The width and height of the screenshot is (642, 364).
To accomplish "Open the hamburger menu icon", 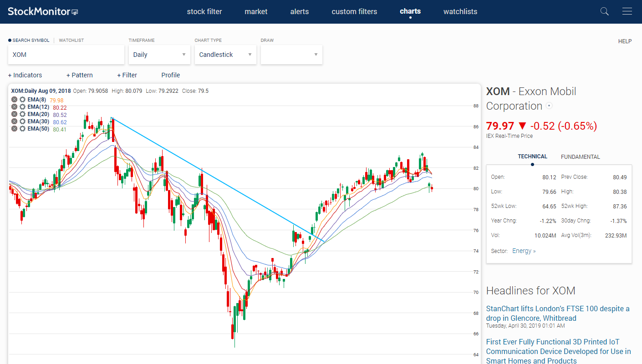I will (x=627, y=11).
